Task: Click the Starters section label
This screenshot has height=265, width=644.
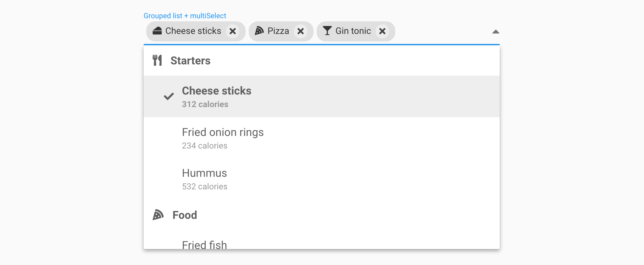Action: tap(191, 60)
